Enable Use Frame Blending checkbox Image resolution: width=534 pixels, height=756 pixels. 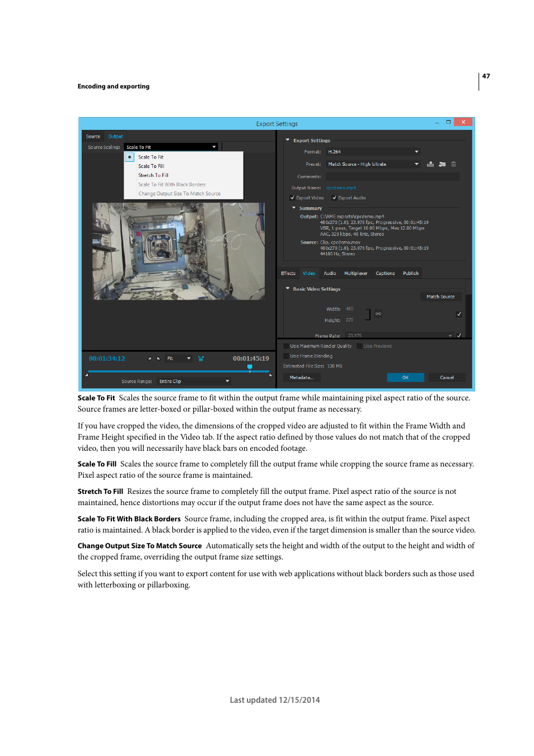[x=286, y=356]
